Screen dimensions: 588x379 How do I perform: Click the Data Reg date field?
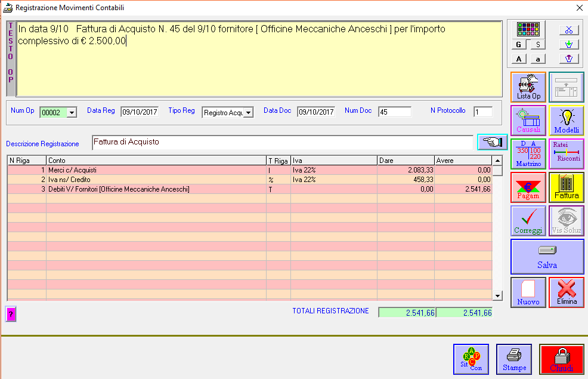click(x=140, y=112)
